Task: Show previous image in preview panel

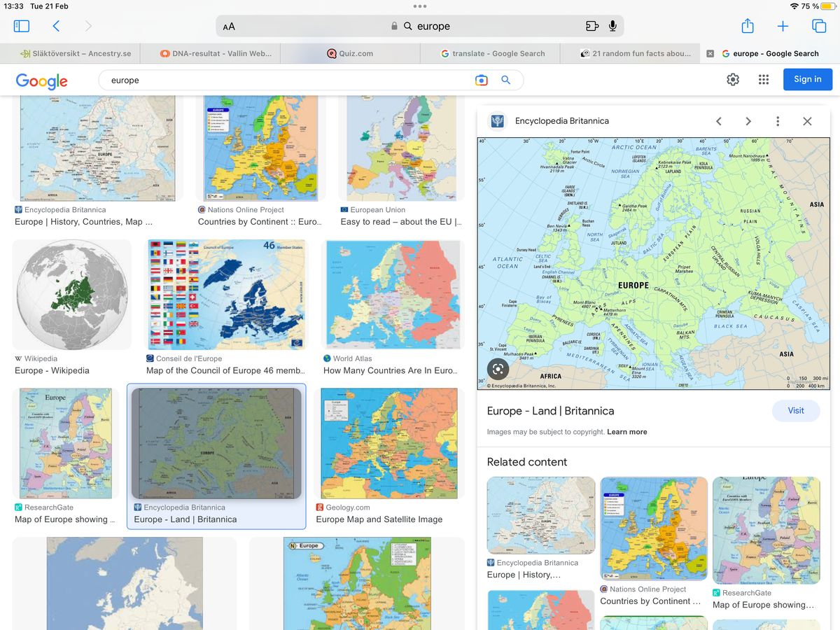Action: [x=719, y=121]
